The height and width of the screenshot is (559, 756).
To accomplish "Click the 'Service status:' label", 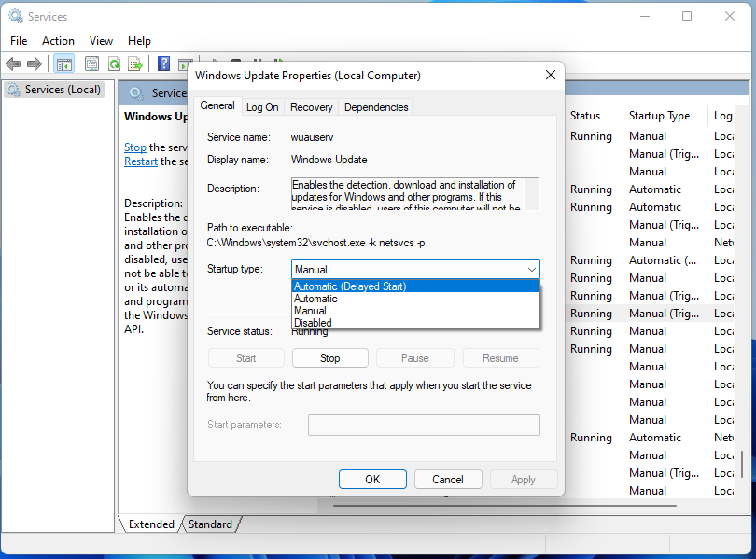I will pos(240,331).
